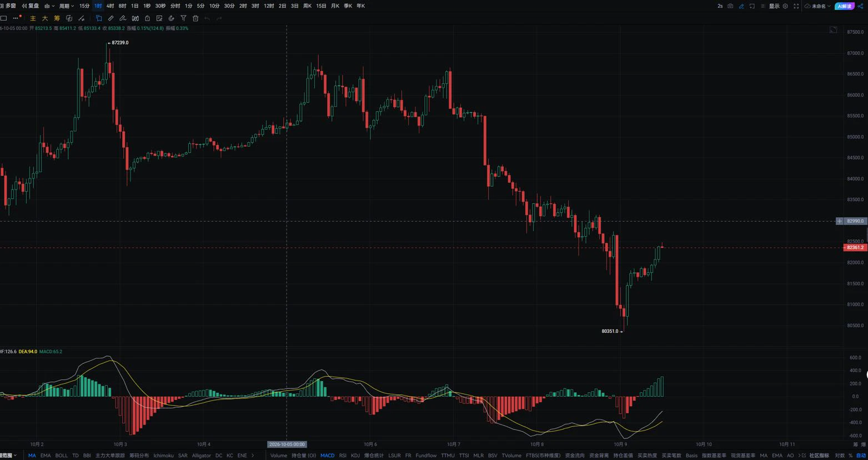Image resolution: width=868 pixels, height=460 pixels.
Task: Expand more main indicators after ENE
Action: pos(253,456)
